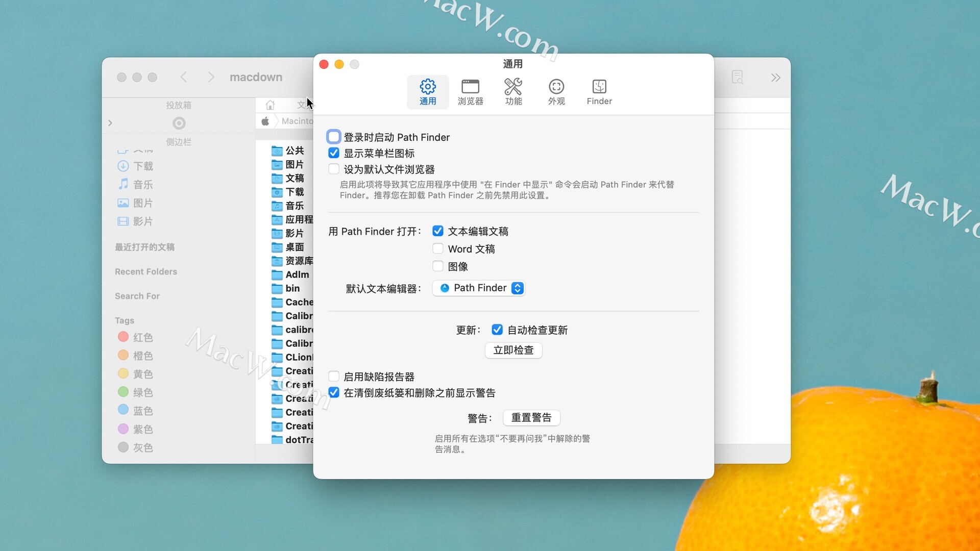Select the 最近打开的文稿 sidebar section

pos(144,247)
